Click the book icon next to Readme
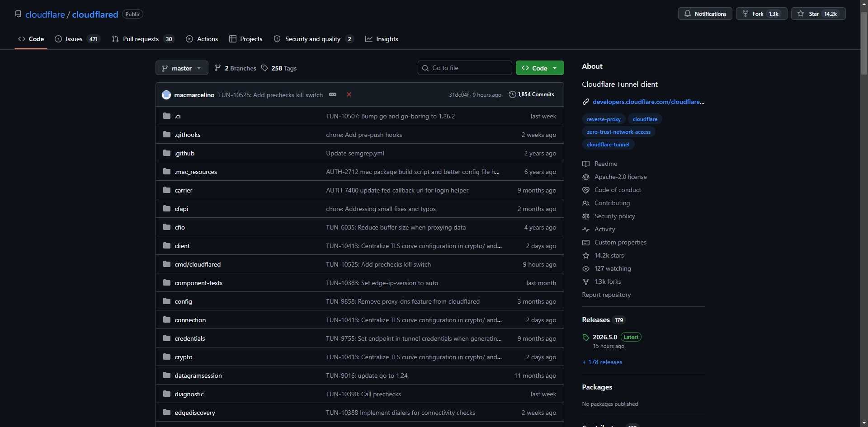The height and width of the screenshot is (427, 868). (x=586, y=164)
